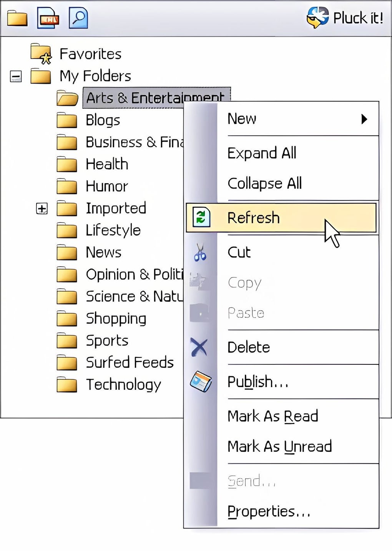
Task: Choose Expand All from context menu
Action: click(262, 153)
